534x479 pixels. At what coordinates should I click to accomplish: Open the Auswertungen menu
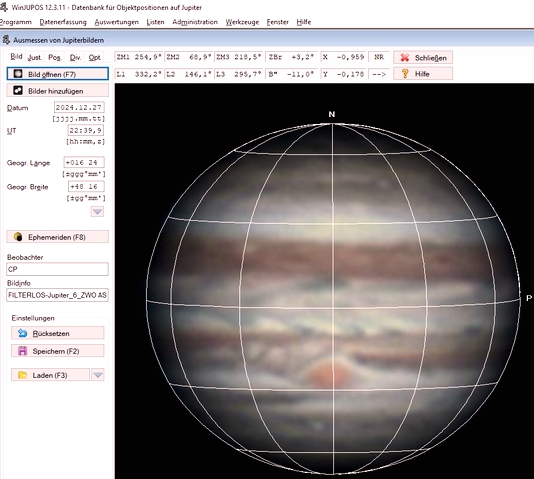click(x=116, y=22)
